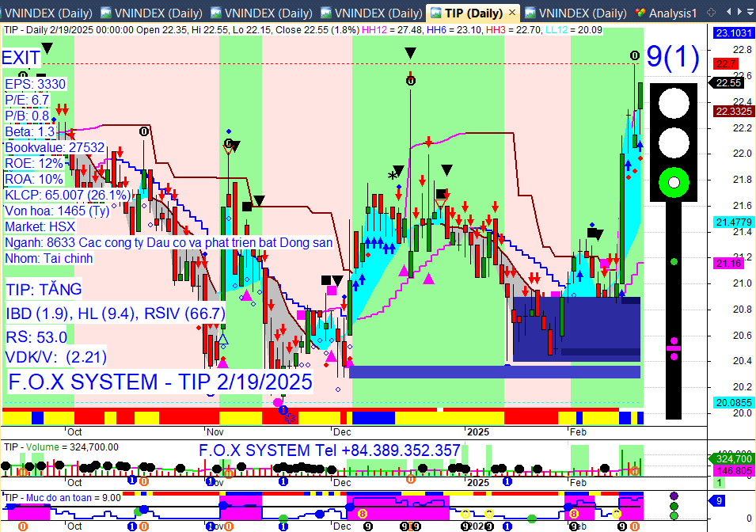Click the Beta: 1.3 value
This screenshot has width=756, height=532.
coord(30,131)
